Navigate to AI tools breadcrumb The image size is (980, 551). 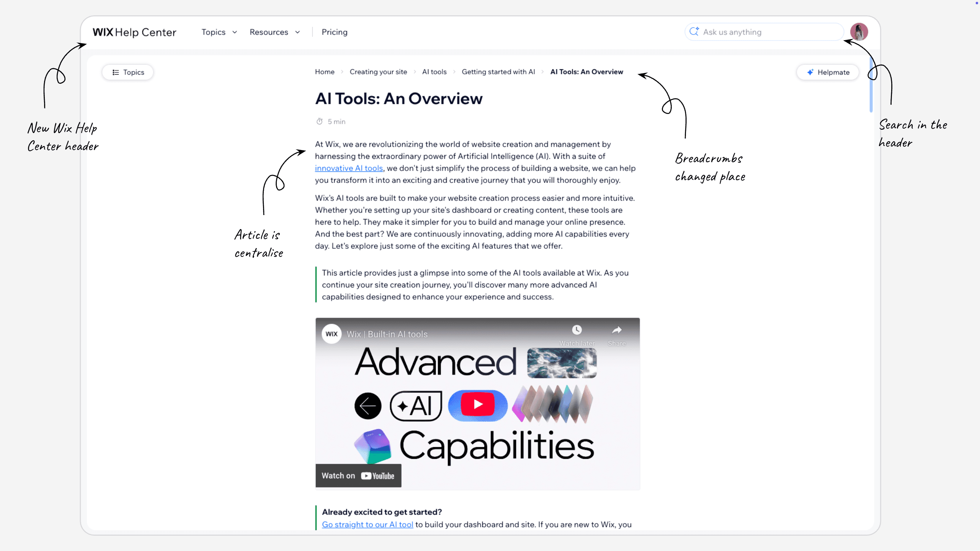[x=434, y=72]
